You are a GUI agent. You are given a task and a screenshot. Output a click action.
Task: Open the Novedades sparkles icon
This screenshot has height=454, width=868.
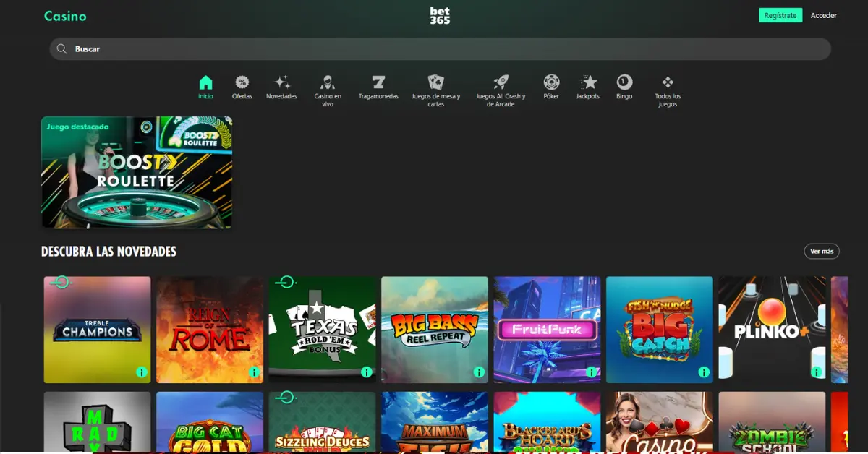tap(282, 82)
